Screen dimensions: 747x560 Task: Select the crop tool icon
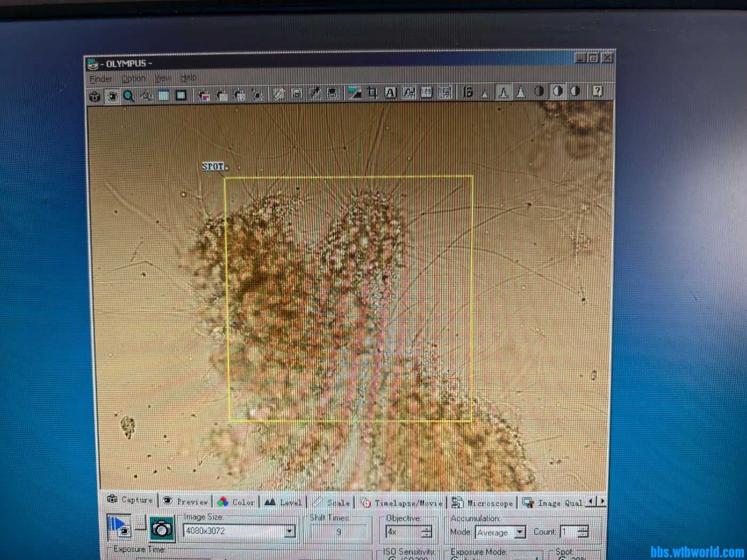click(x=372, y=93)
